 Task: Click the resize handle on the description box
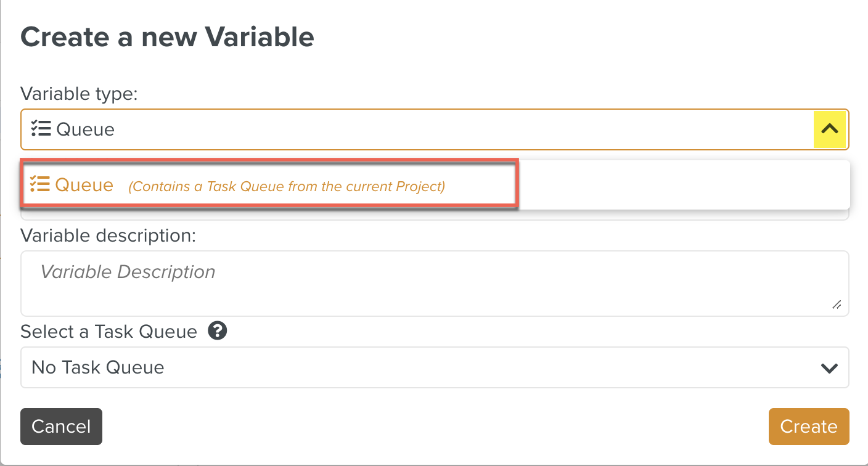tap(837, 305)
